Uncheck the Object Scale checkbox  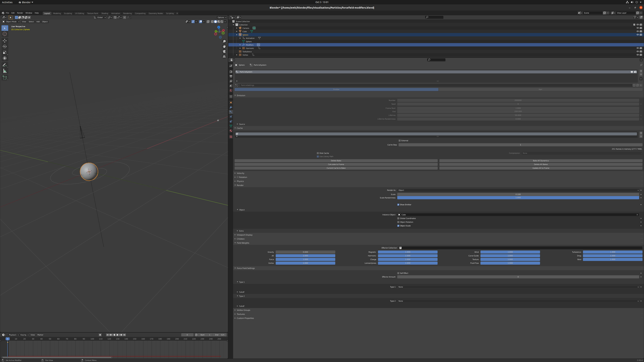398,226
